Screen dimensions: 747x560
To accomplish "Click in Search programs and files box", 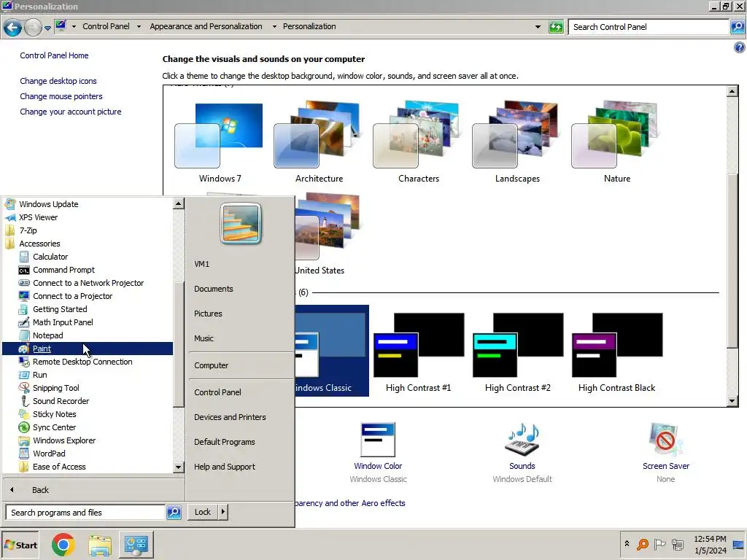I will click(x=86, y=513).
